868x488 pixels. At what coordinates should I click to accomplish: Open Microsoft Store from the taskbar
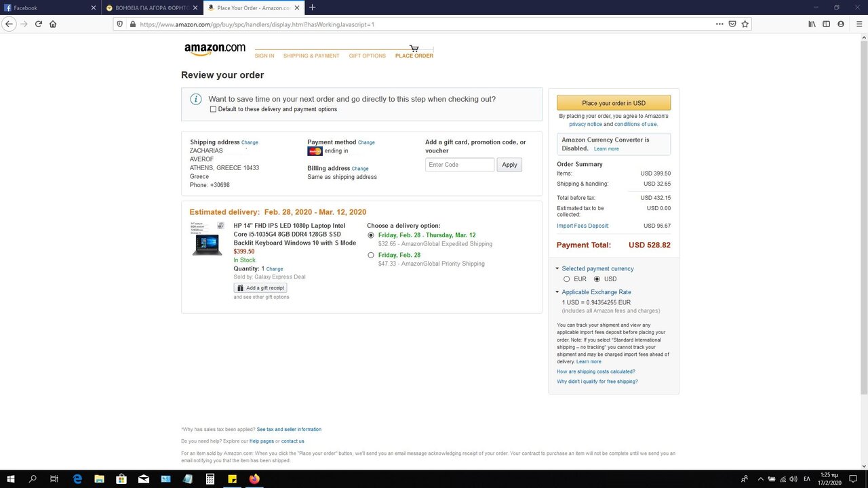pos(121,479)
